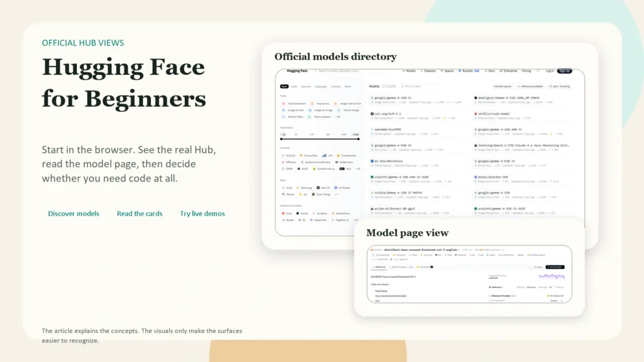Open the Docs nav item

[490, 71]
